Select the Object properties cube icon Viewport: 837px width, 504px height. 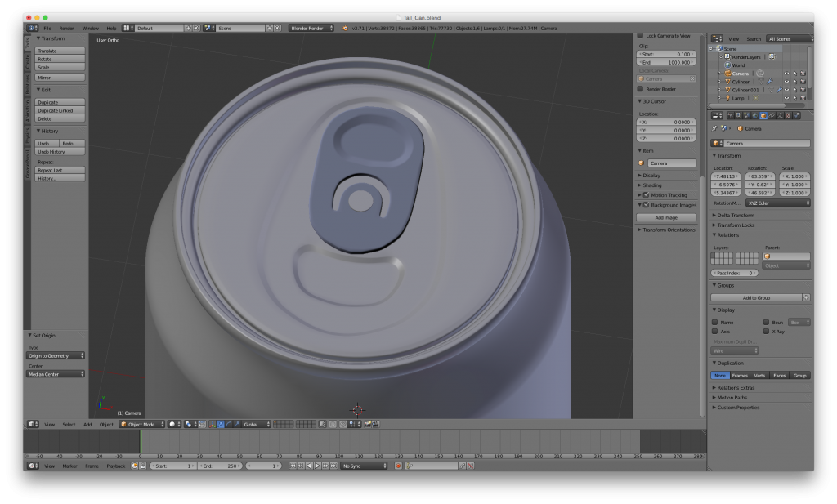pos(763,115)
